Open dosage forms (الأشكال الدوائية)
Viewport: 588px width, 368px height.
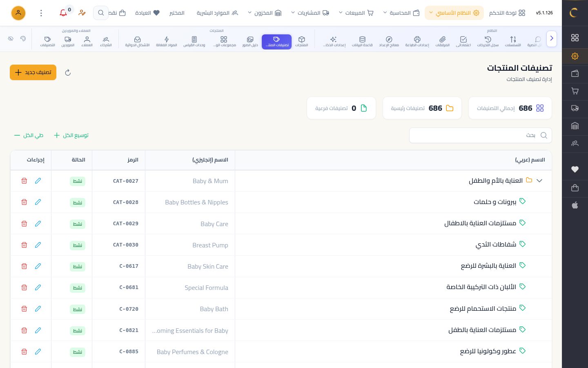click(137, 41)
